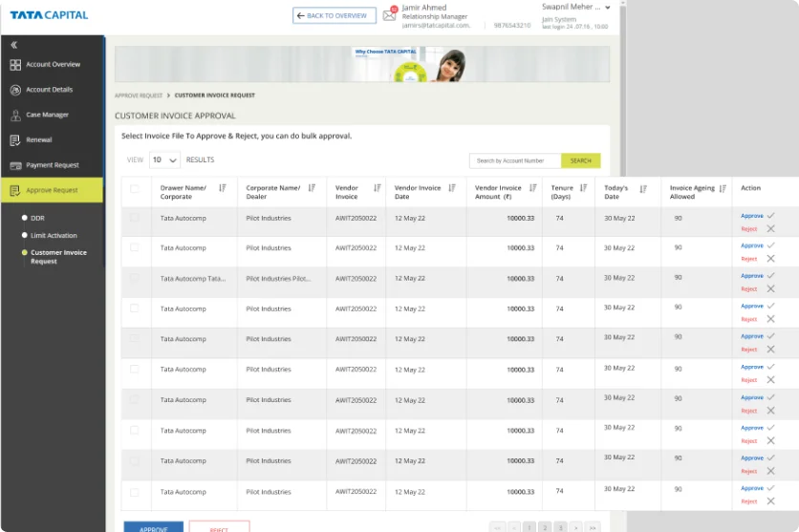Tick the select-all checkbox in table header
The height and width of the screenshot is (532, 799).
134,189
